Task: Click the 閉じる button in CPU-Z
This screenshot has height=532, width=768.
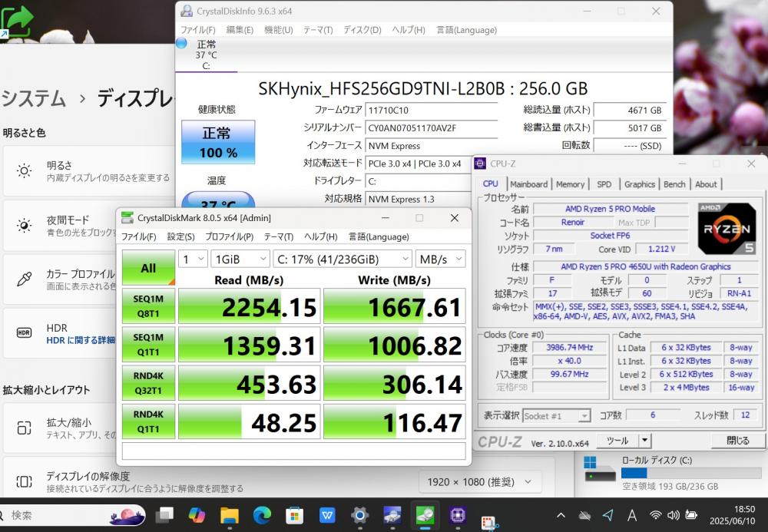Action: click(x=737, y=441)
